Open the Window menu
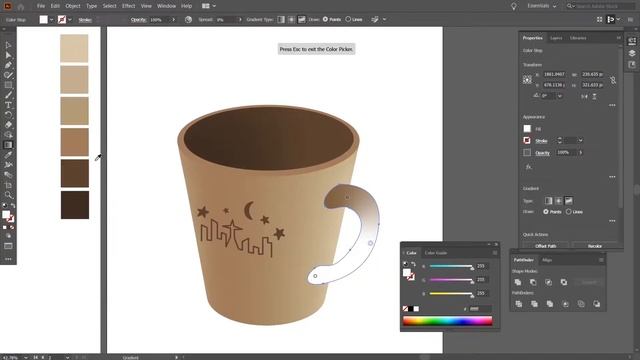This screenshot has width=640, height=360. [166, 6]
